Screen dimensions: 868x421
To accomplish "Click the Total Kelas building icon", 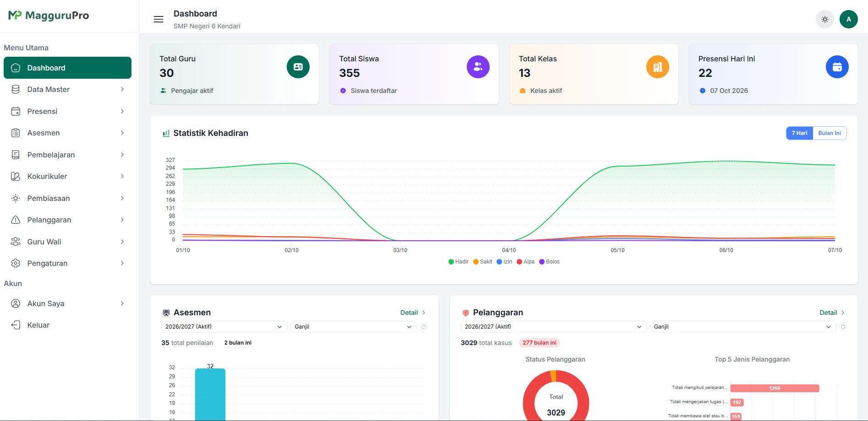I will pyautogui.click(x=658, y=67).
